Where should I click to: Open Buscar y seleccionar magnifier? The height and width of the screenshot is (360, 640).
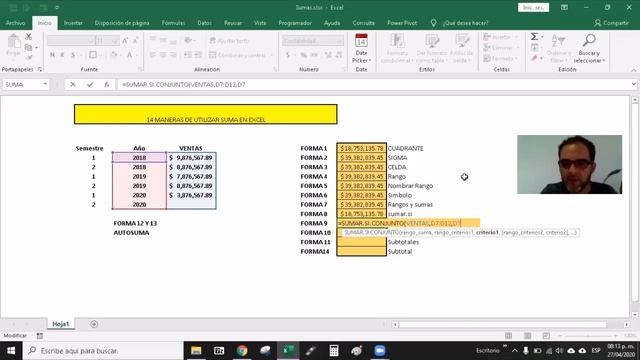pyautogui.click(x=589, y=41)
